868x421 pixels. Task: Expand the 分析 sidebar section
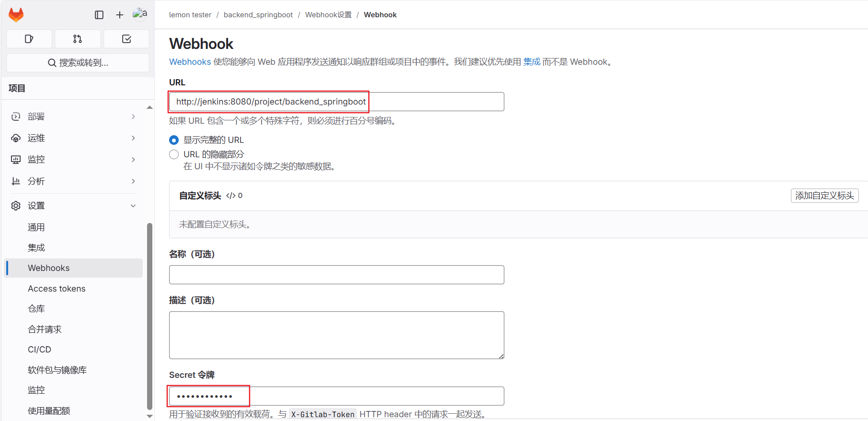click(73, 181)
